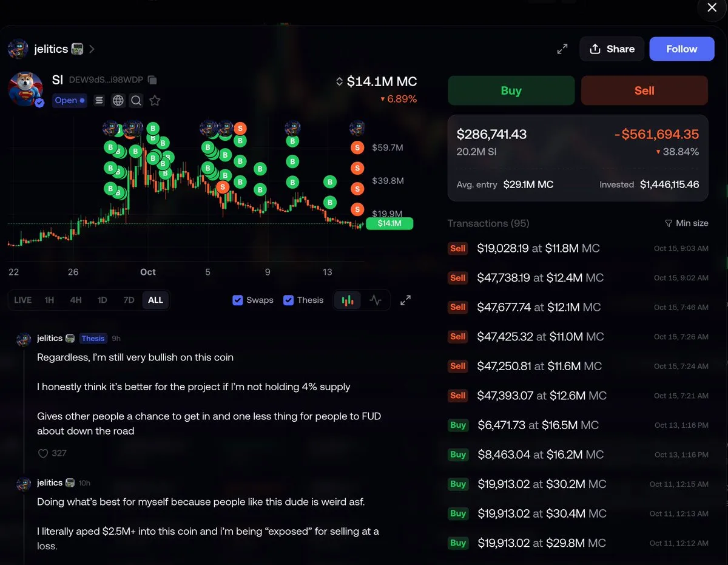
Task: Switch to line chart view
Action: click(376, 300)
